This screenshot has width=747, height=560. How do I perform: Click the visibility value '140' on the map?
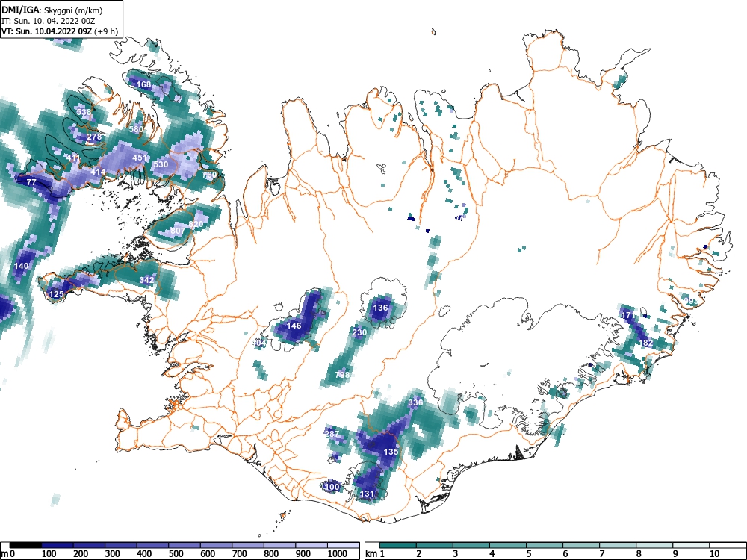pos(22,267)
